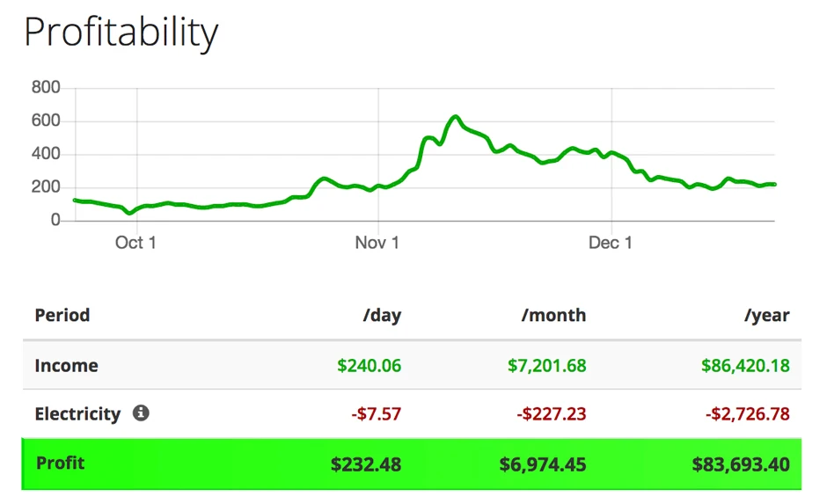Click the daily profit value $232.48

[366, 464]
